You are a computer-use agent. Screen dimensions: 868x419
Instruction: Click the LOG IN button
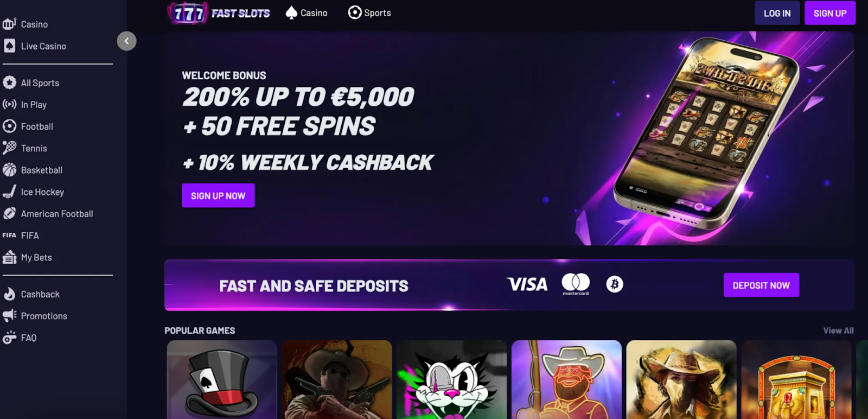coord(777,13)
